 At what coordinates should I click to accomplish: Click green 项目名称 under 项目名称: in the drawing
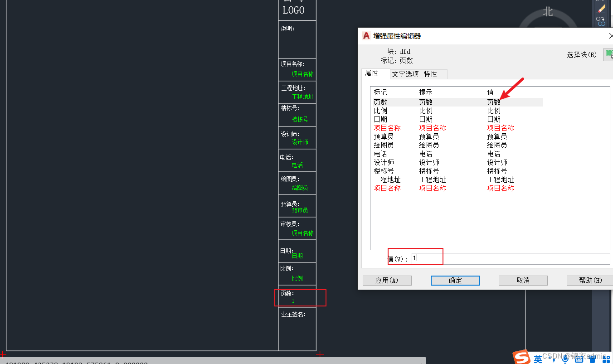pyautogui.click(x=302, y=74)
